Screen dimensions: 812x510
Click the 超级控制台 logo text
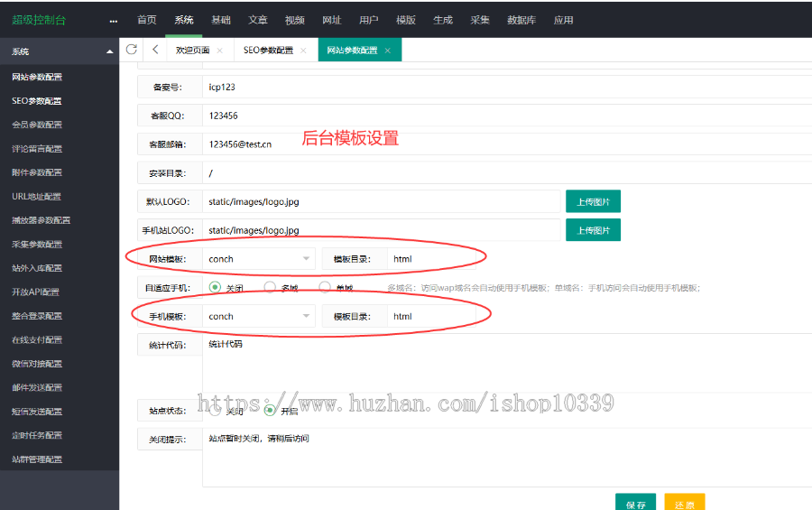pos(39,20)
